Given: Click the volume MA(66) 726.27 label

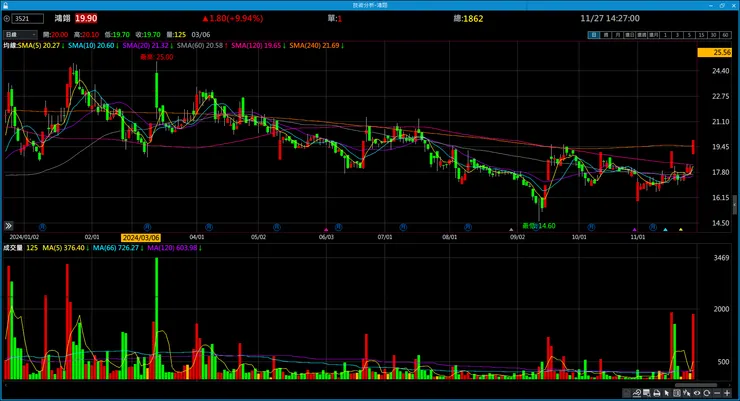Looking at the screenshot, I should click(118, 248).
